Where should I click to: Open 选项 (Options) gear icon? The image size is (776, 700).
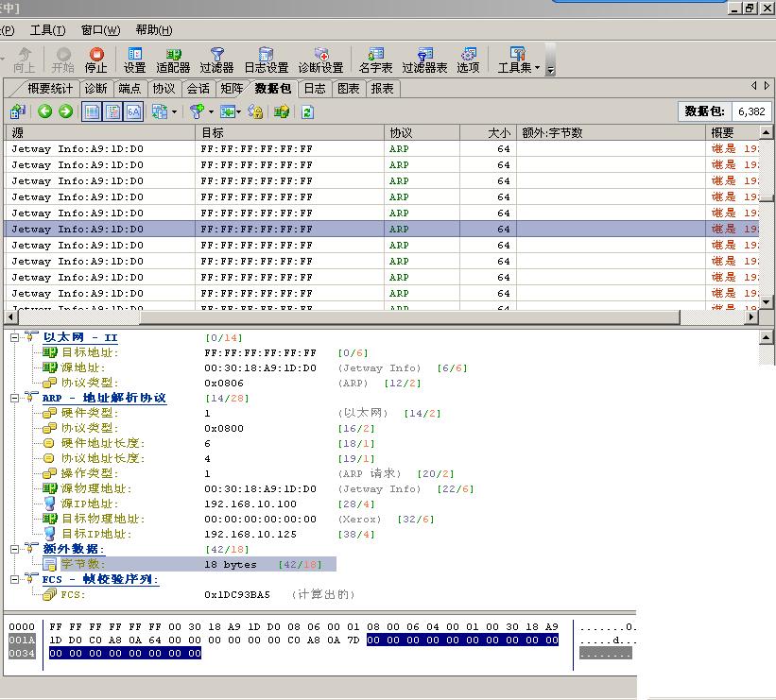click(468, 56)
